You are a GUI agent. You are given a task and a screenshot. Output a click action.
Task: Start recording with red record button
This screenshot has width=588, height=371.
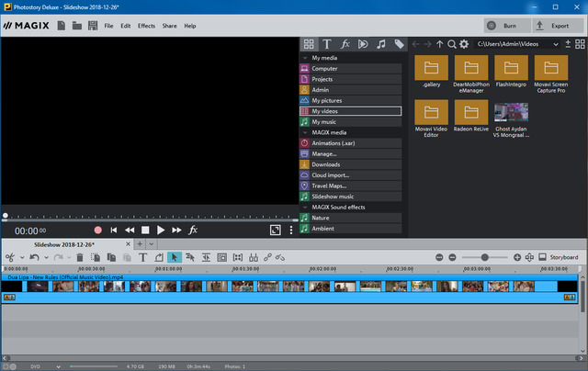click(x=98, y=230)
